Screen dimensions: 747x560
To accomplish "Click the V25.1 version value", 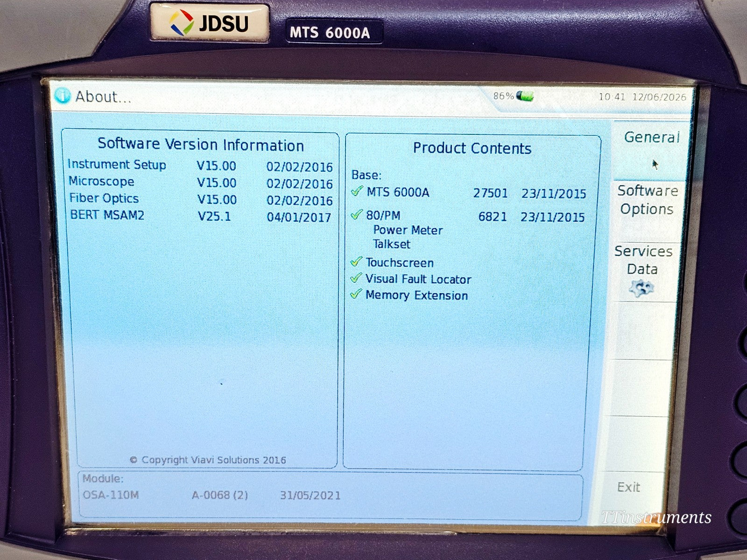I will 214,217.
